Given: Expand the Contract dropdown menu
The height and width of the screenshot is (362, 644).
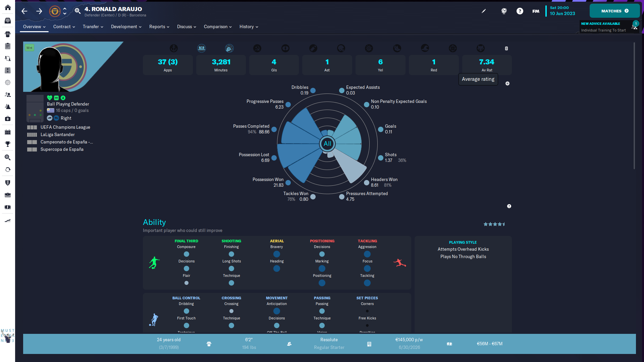Looking at the screenshot, I should click(x=64, y=27).
